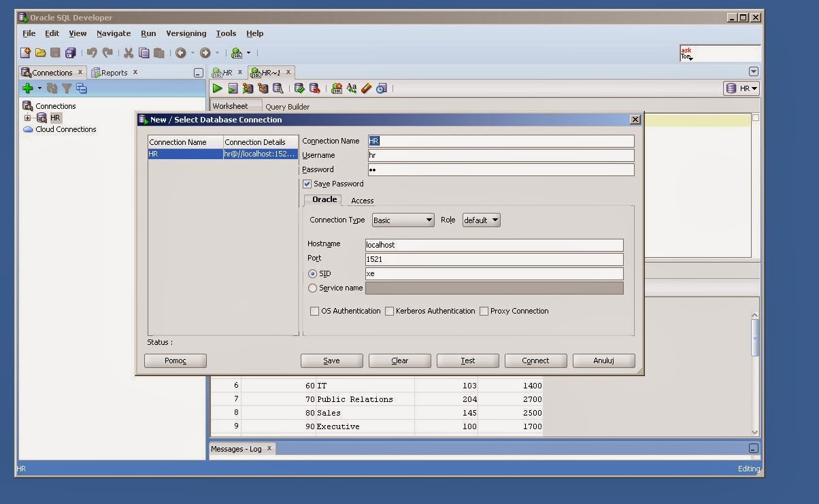Enable the Kerberos Authentication checkbox
This screenshot has width=819, height=504.
coord(389,312)
